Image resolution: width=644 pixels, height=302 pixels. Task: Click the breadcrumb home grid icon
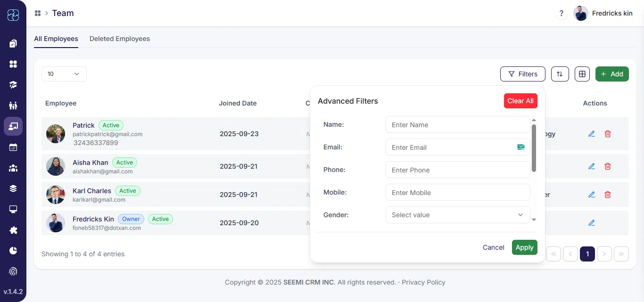[x=38, y=13]
